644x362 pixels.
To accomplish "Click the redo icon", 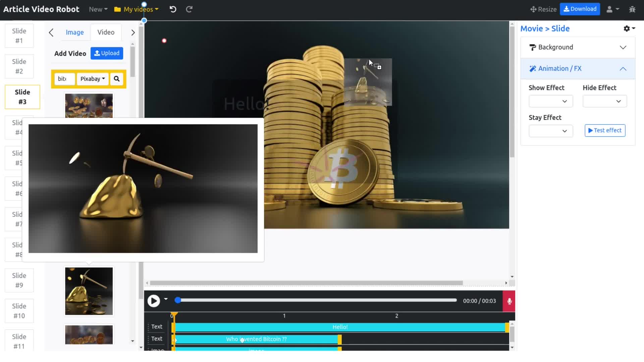I will pos(189,9).
